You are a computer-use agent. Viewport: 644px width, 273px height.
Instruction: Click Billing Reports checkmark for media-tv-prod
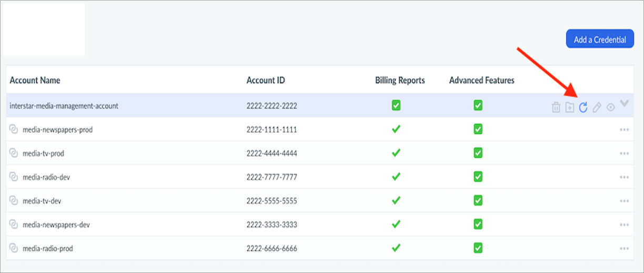(396, 153)
